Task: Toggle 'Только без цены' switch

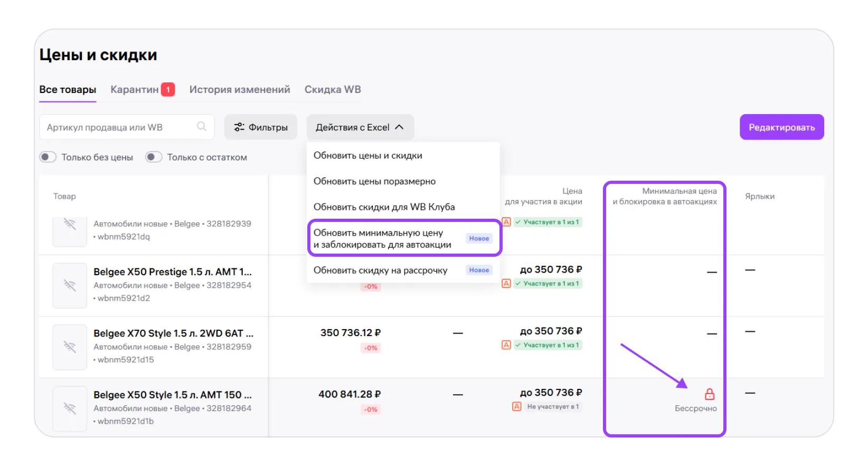Action: [48, 157]
